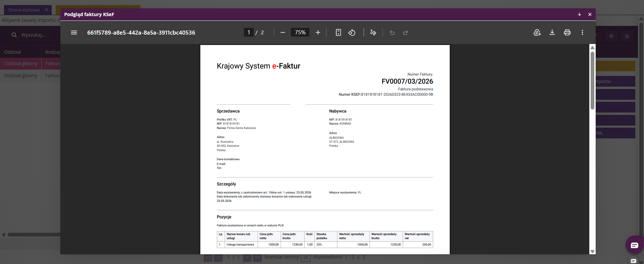
Task: Save the PDF to Google Drive
Action: tap(537, 33)
